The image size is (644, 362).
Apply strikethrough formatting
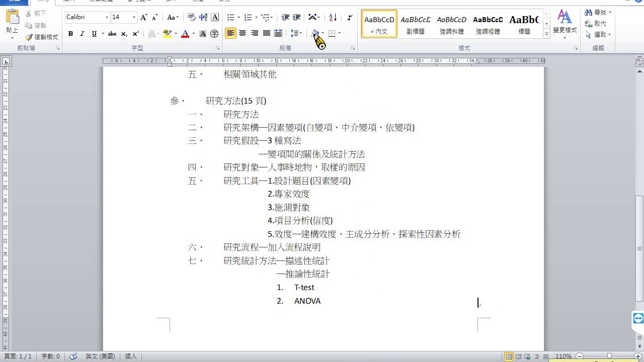coord(112,34)
